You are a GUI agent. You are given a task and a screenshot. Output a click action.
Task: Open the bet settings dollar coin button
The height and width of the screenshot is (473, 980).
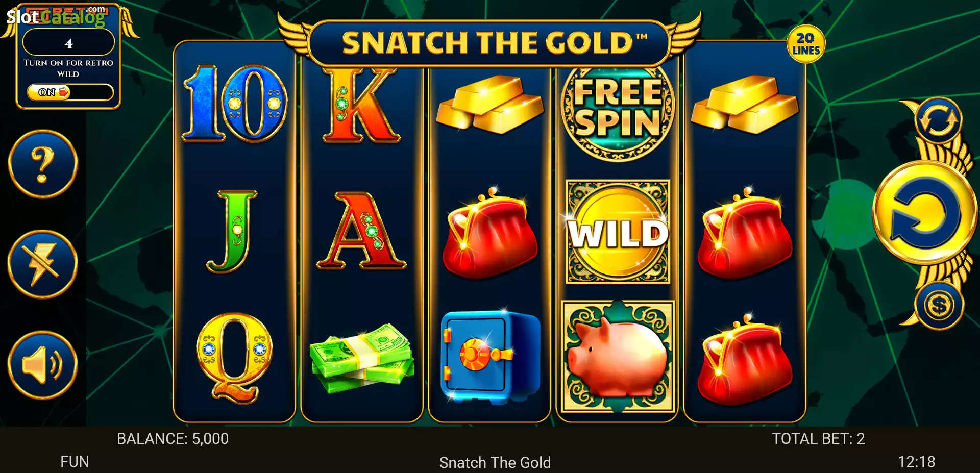tap(939, 306)
